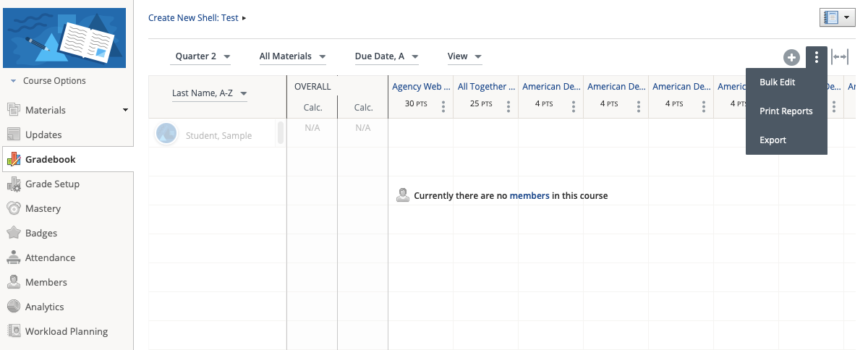Go to Updates in the sidebar
The image size is (868, 350).
pyautogui.click(x=43, y=135)
